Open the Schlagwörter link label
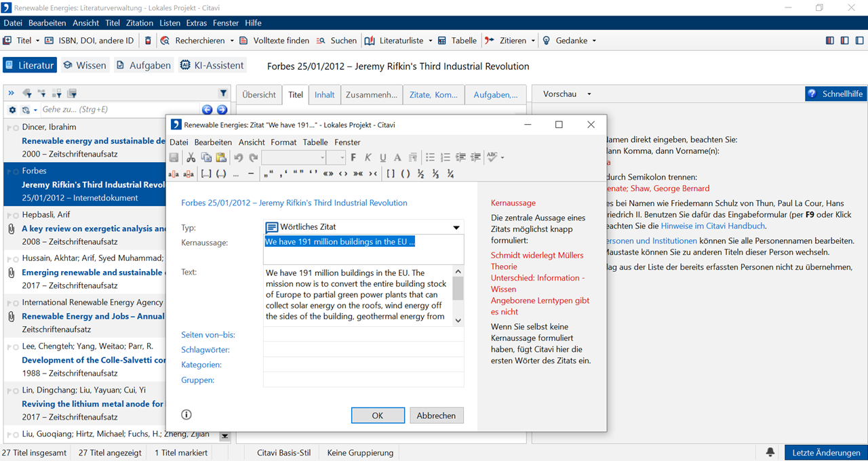Viewport: 868px width, 461px height. pos(205,350)
